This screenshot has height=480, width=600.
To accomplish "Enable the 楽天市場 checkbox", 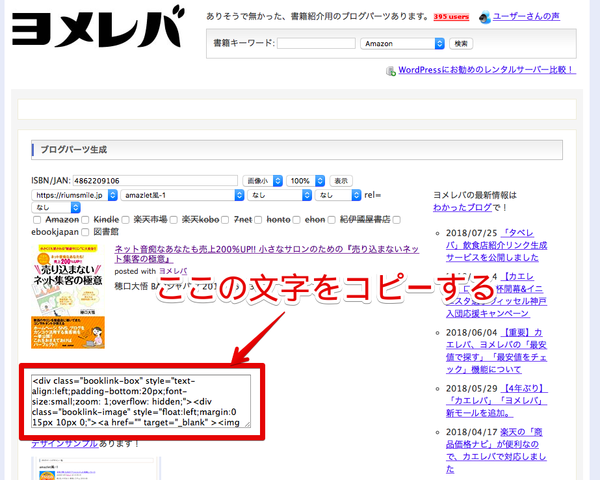I will tap(126, 220).
